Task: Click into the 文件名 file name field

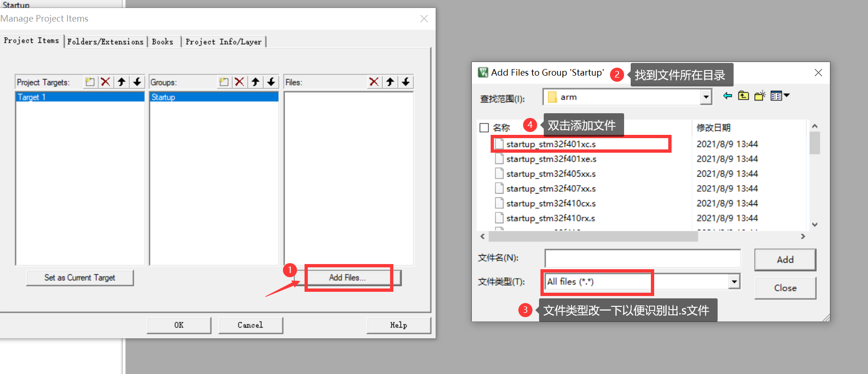Action: [x=642, y=258]
